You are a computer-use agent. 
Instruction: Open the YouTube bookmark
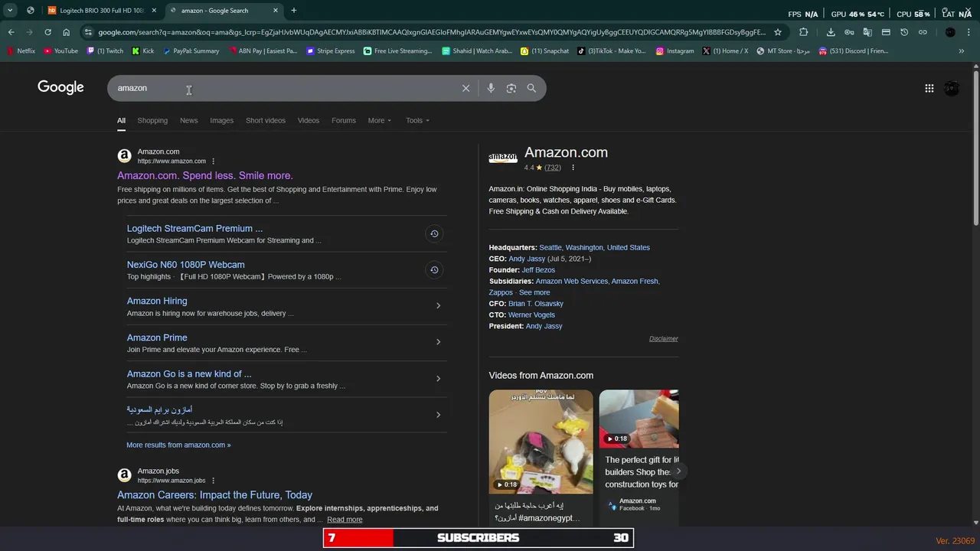(60, 51)
